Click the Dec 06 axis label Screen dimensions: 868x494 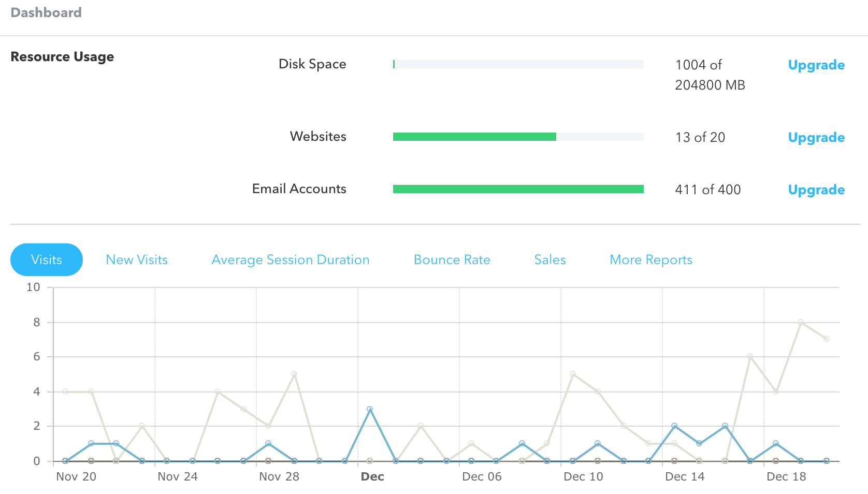click(482, 476)
